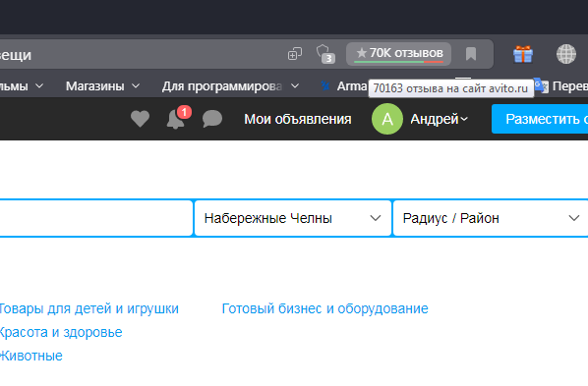
Task: Click the browser address bar text
Action: (x=16, y=55)
